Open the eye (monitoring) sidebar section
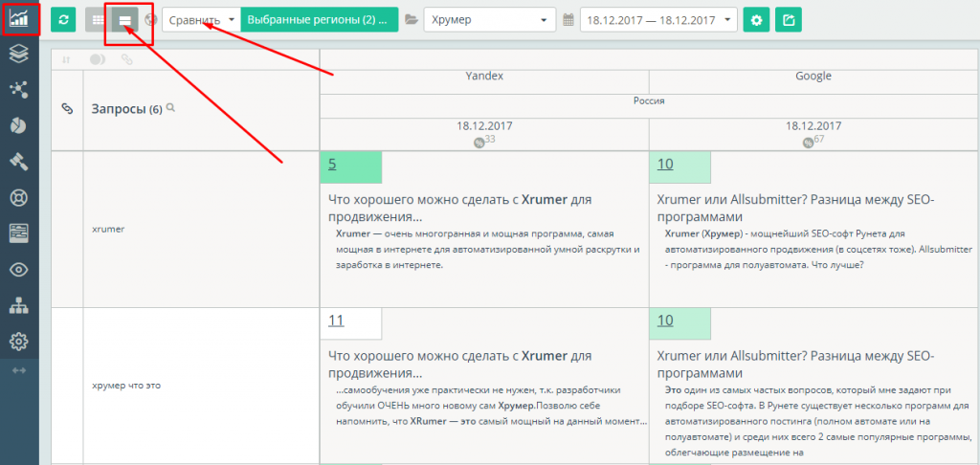980x465 pixels. (19, 270)
